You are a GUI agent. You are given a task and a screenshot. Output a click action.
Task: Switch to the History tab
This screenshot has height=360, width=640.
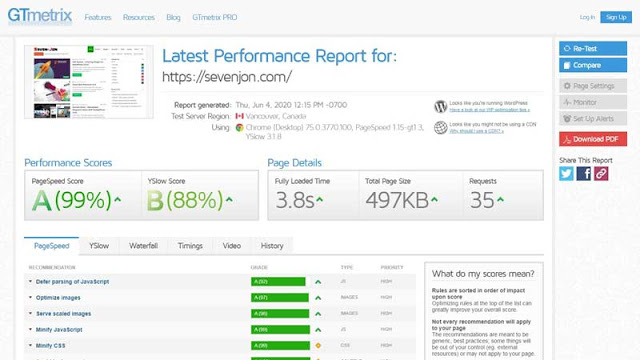click(272, 246)
